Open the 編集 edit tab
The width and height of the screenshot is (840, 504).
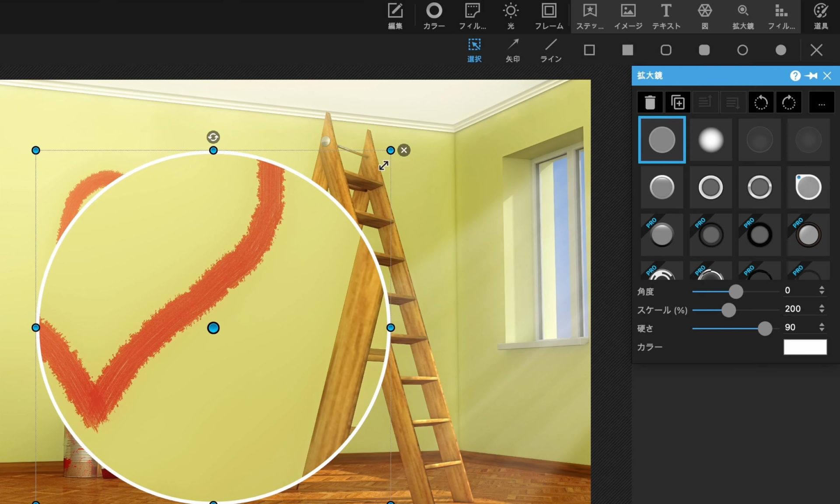coord(395,16)
